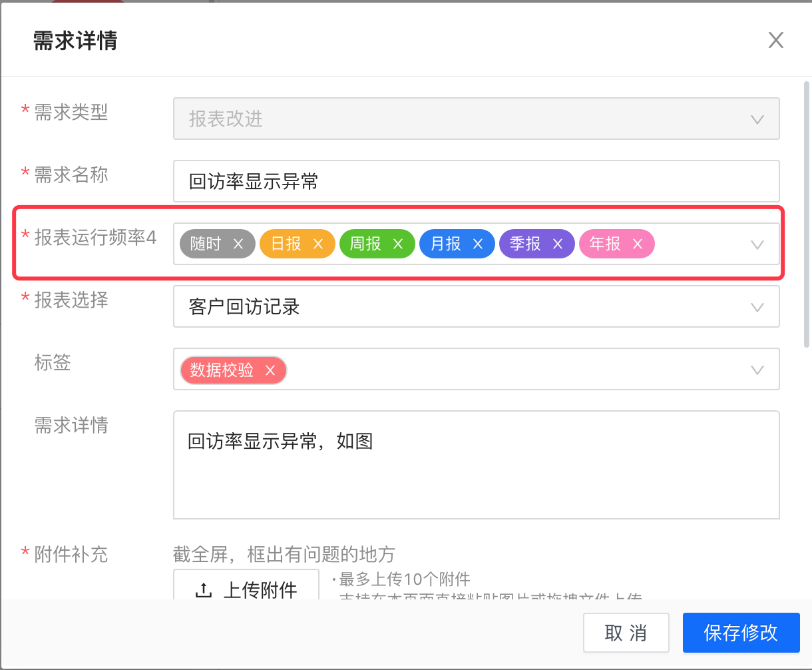The height and width of the screenshot is (670, 812).
Task: Close the 需求详情 dialog with X
Action: click(775, 41)
